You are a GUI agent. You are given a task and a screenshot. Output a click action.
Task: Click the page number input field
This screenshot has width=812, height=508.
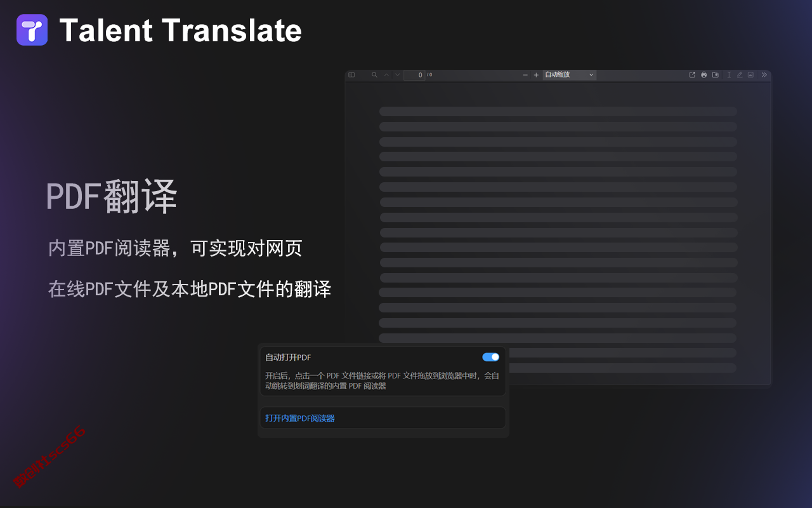coord(414,75)
